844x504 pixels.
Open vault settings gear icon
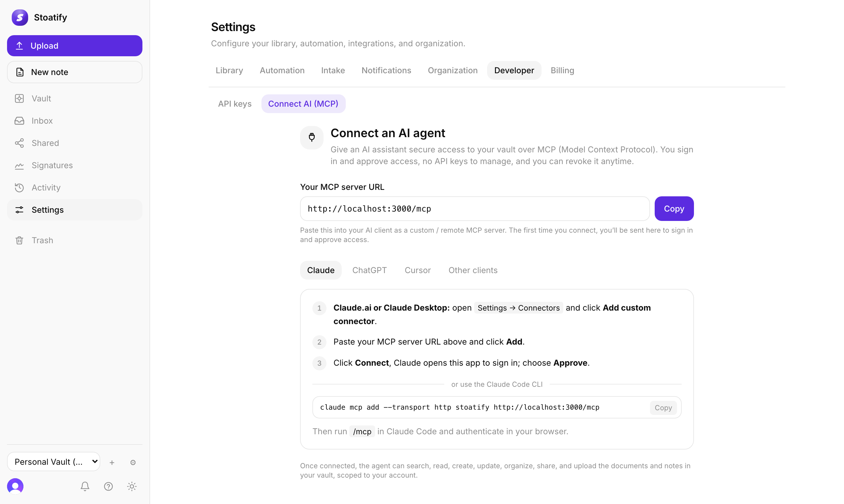click(x=133, y=462)
